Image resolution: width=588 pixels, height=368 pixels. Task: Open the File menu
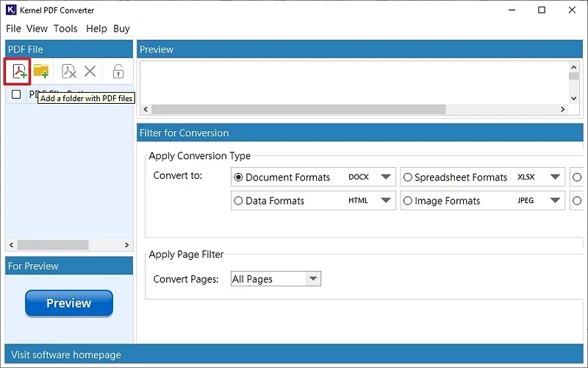tap(13, 29)
